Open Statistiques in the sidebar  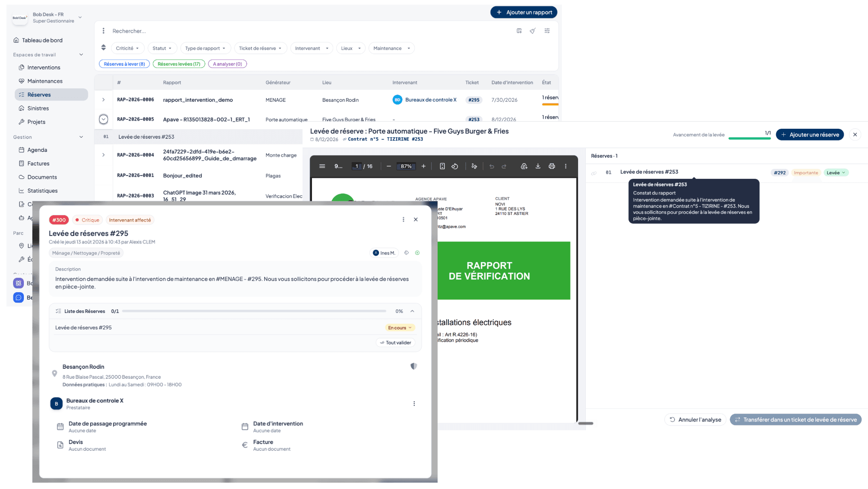click(x=42, y=191)
